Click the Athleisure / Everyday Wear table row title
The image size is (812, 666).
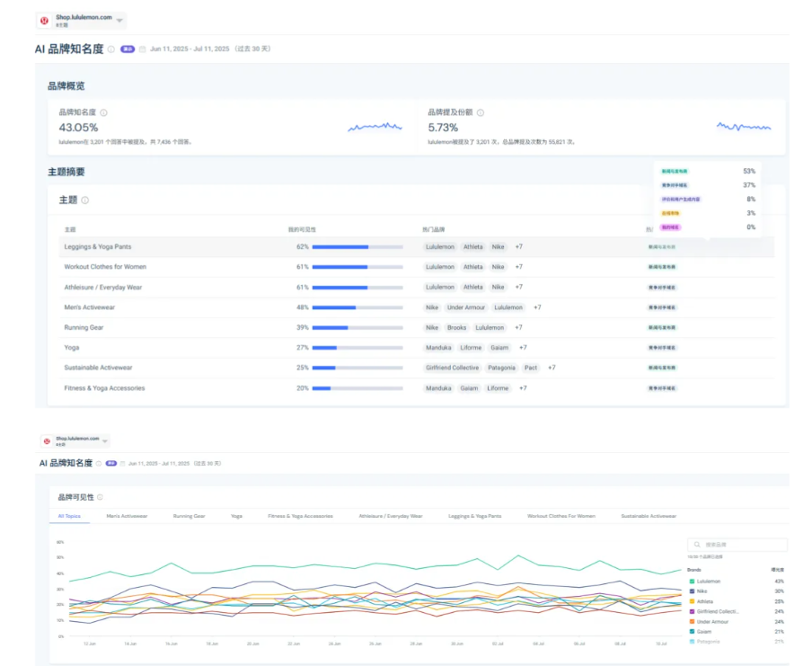103,287
